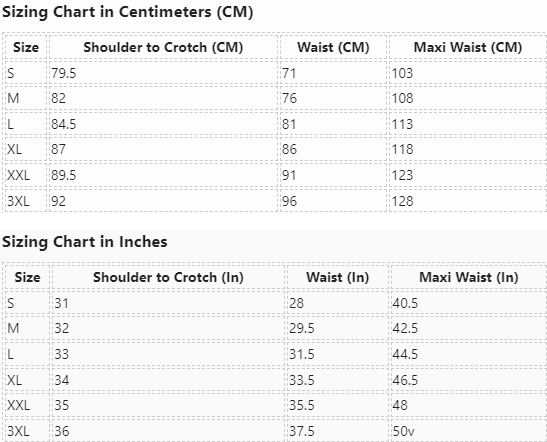Viewport: 547px width, 442px height.
Task: Click the 'Waist (In)' column header
Action: point(337,277)
